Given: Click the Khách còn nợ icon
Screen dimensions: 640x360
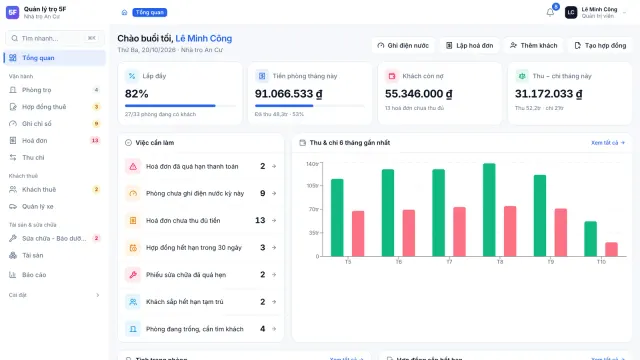Looking at the screenshot, I should point(392,76).
